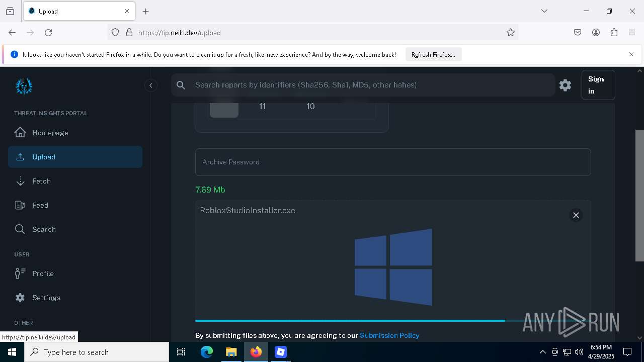The height and width of the screenshot is (362, 644).
Task: Focus the search reports input field
Action: (x=362, y=85)
